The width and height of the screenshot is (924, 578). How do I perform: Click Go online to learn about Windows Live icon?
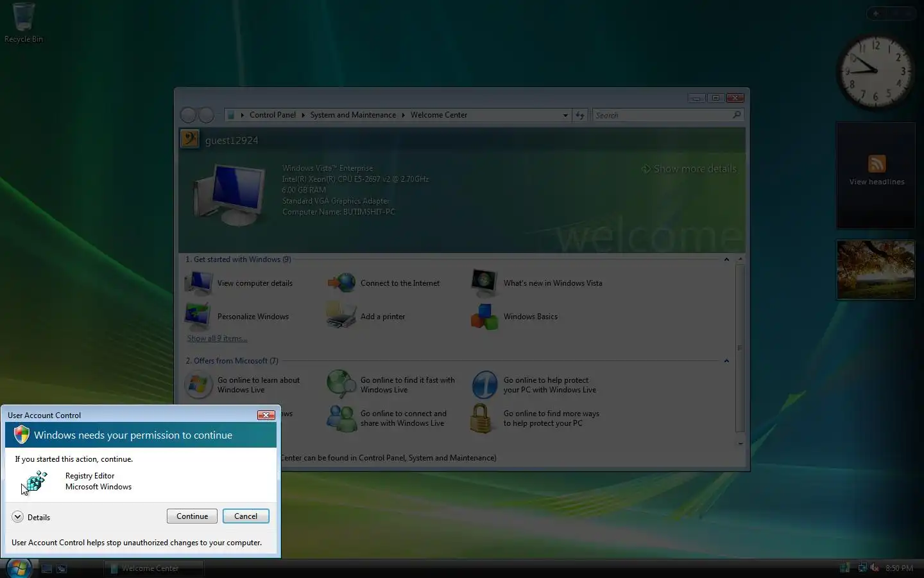(x=198, y=385)
